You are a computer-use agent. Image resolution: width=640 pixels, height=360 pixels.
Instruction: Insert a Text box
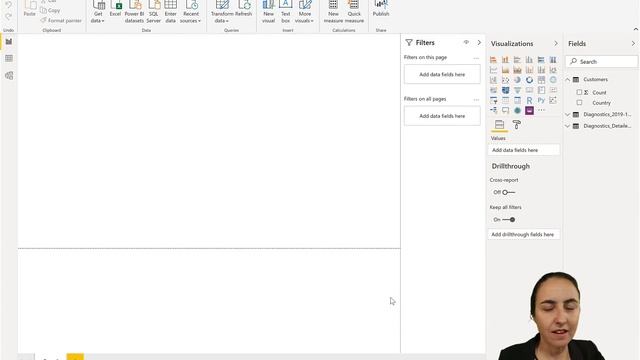pyautogui.click(x=286, y=12)
